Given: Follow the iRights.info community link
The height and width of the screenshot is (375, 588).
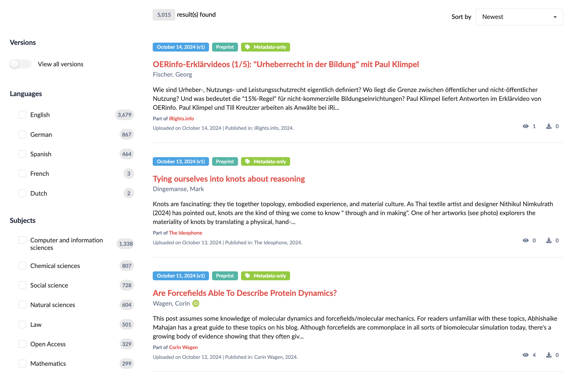Looking at the screenshot, I should pos(181,119).
